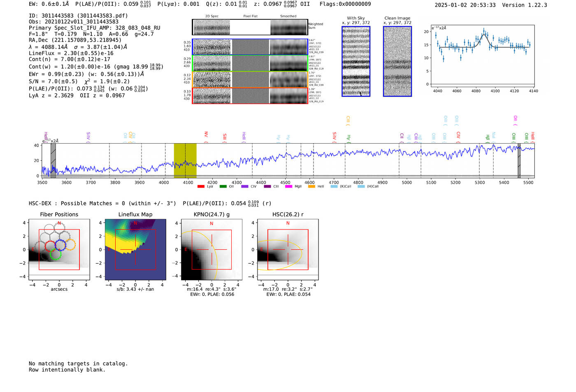Image resolution: width=576 pixels, height=392 pixels.
Task: Select the red-framed fiber spectrum row
Action: tap(250, 96)
